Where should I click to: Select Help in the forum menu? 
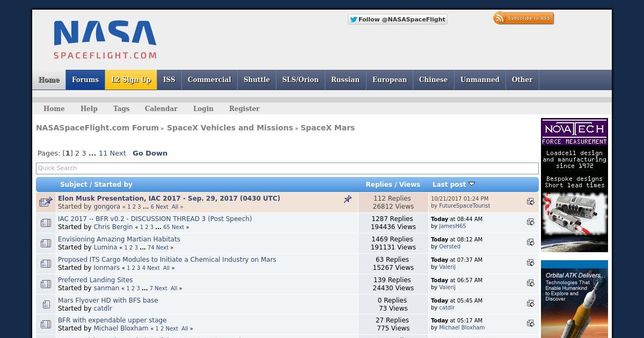(89, 108)
